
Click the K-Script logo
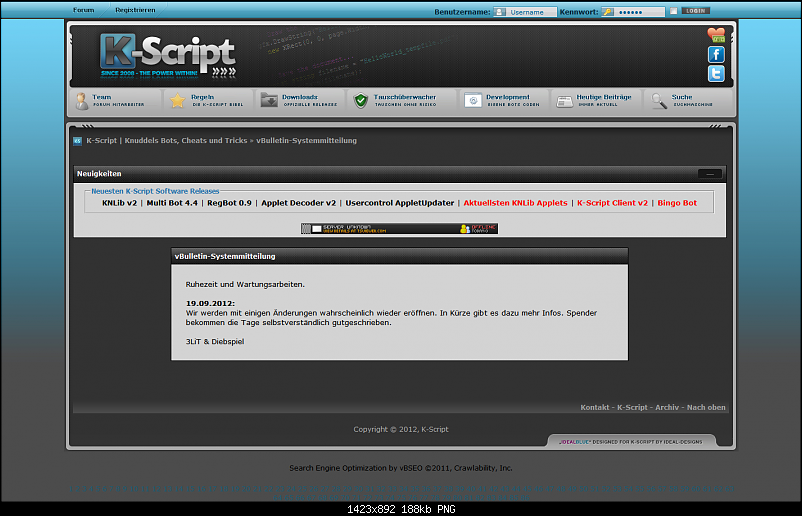[x=168, y=55]
